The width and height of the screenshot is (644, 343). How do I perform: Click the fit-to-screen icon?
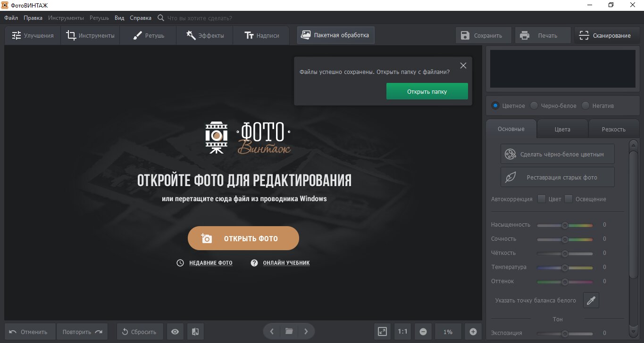383,332
